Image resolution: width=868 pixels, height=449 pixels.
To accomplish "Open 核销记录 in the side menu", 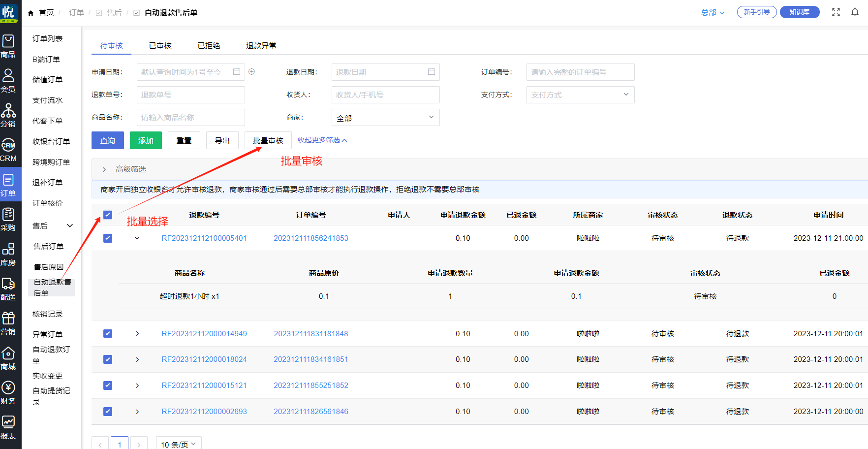I will [x=48, y=314].
